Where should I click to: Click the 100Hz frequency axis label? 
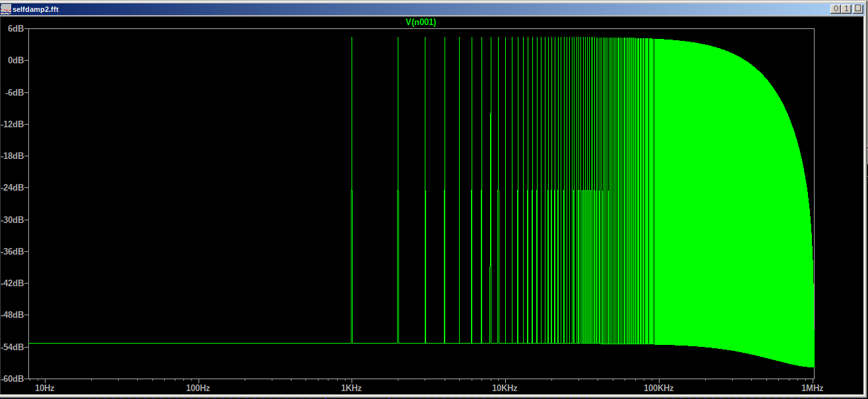pos(198,388)
